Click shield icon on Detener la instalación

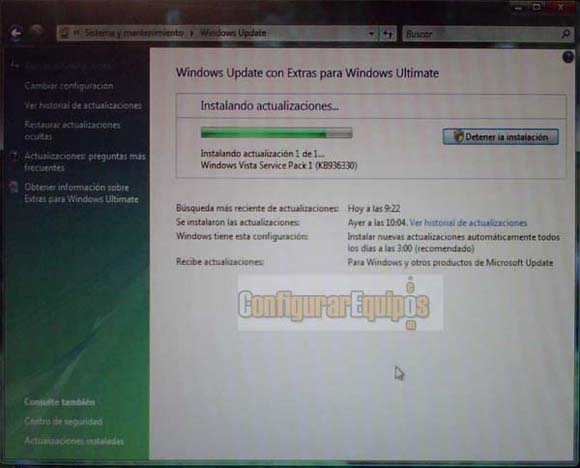coord(458,137)
